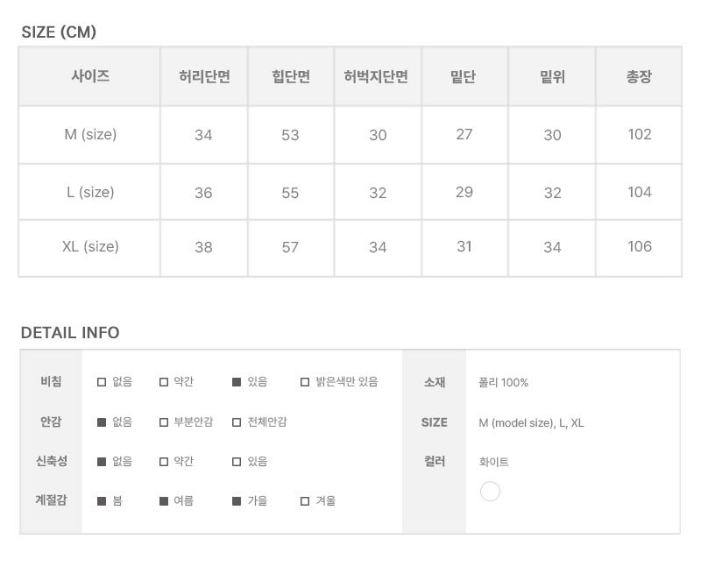Click the 총장 column header
Image resolution: width=701 pixels, height=588 pixels.
[639, 77]
